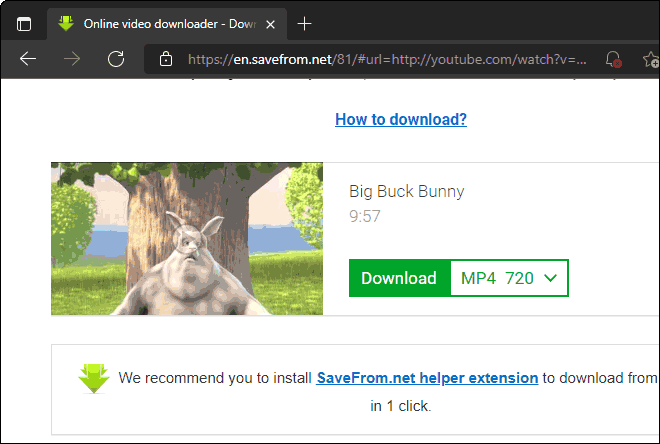The height and width of the screenshot is (444, 660).
Task: Click the Big Buck Bunny title text
Action: coord(407,191)
